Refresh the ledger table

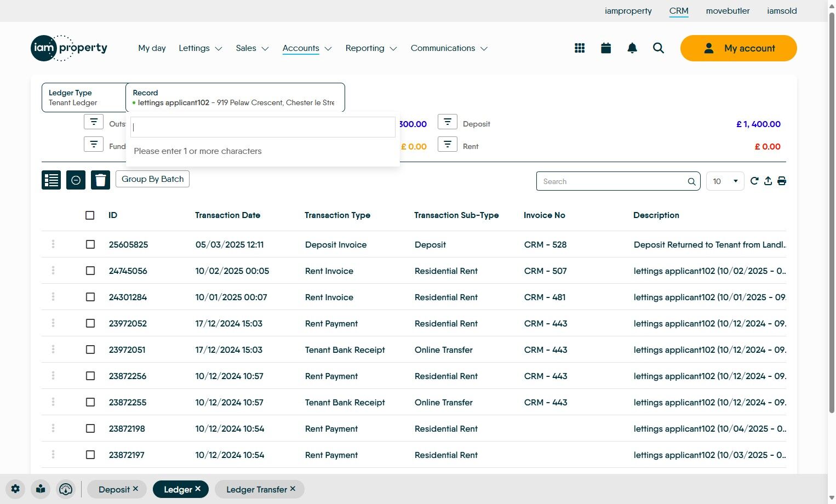click(754, 181)
